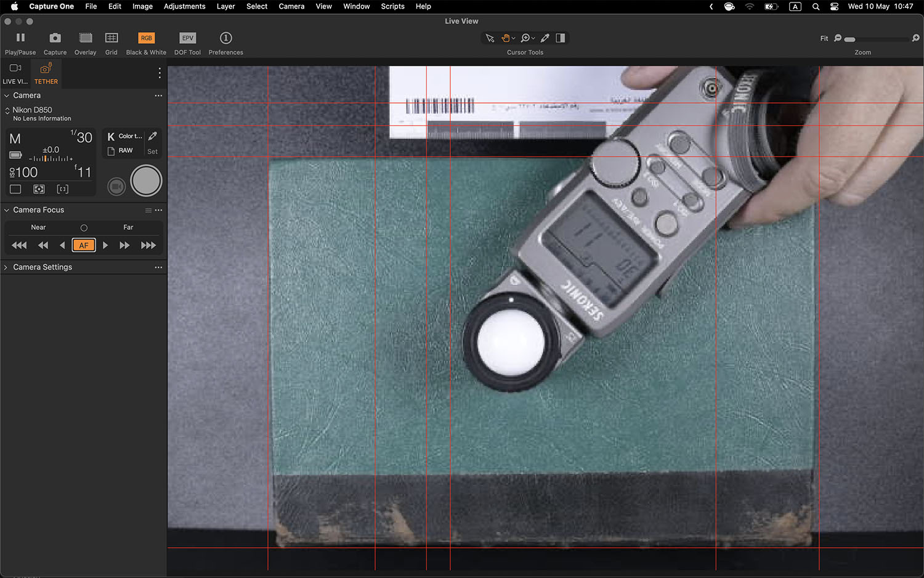Screen dimensions: 924x578
Task: Switch to Live View tool tab
Action: 15,73
